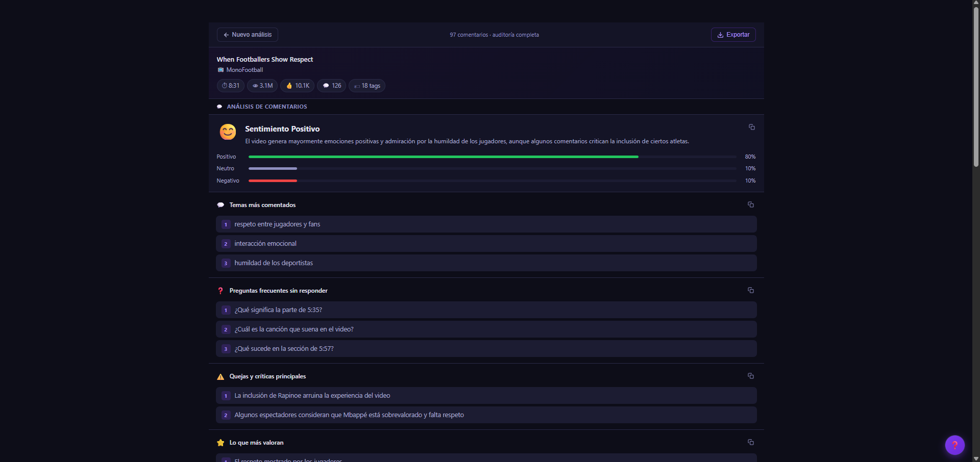The height and width of the screenshot is (462, 980).
Task: Click the 126 comments chip
Action: [332, 86]
